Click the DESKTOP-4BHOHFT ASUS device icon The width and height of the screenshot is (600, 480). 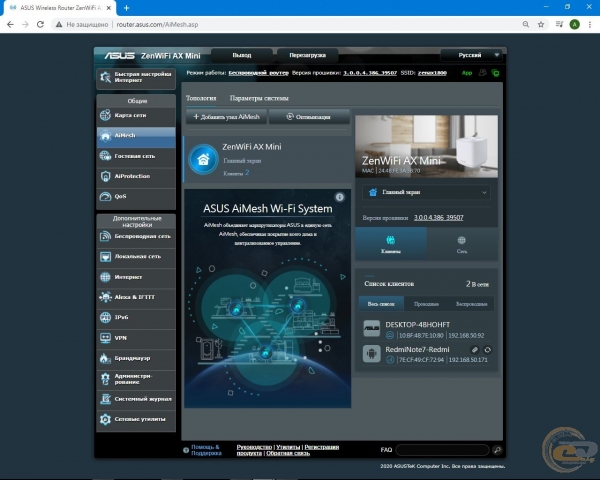(x=372, y=328)
